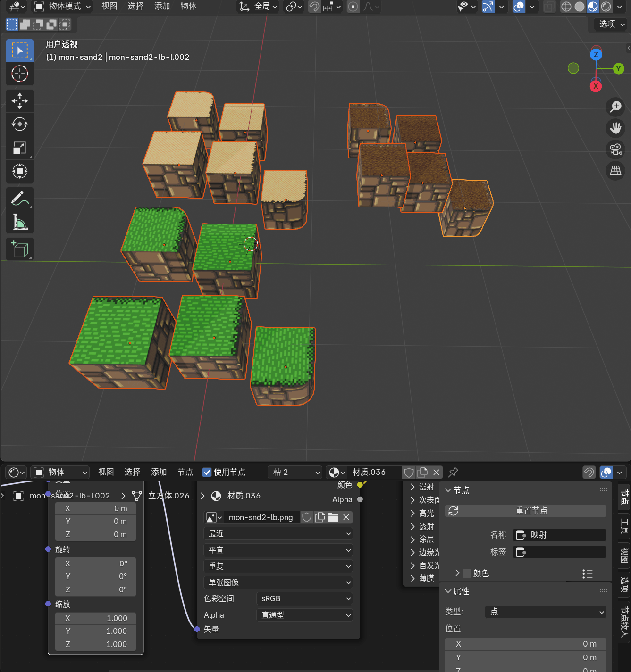Screen dimensions: 631x672
Task: Open the 全局 transform orientation dropdown
Action: click(258, 7)
